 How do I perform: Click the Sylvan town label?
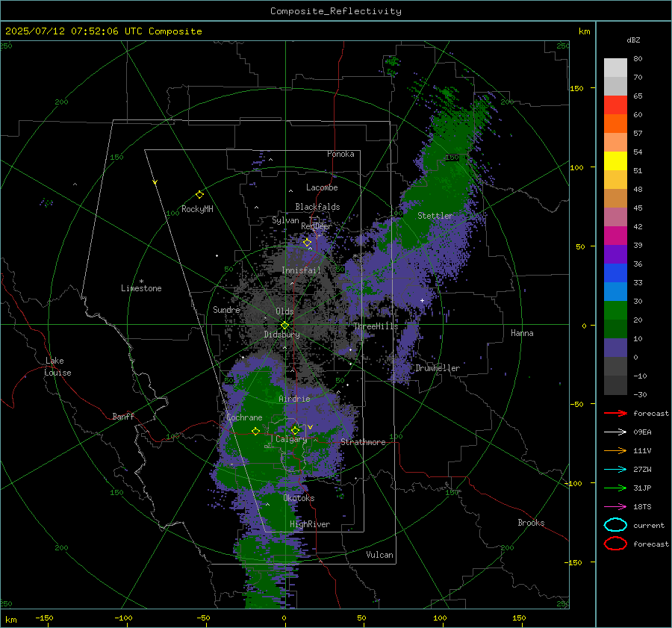(x=285, y=220)
